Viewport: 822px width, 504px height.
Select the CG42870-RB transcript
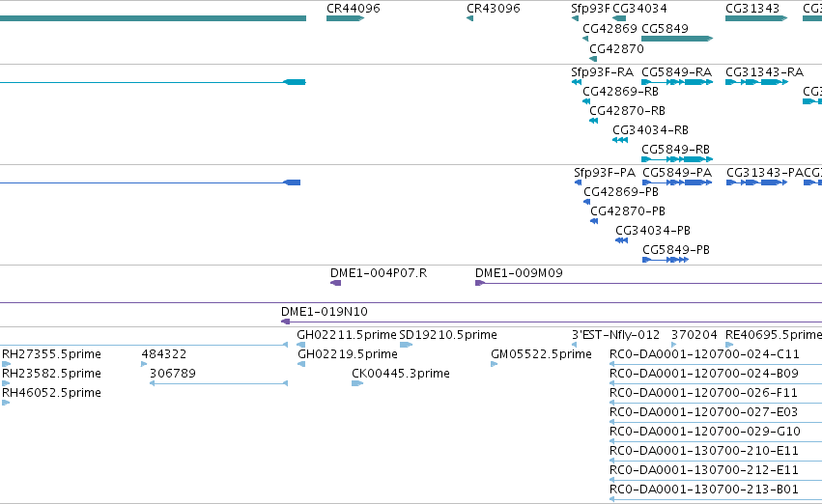593,121
